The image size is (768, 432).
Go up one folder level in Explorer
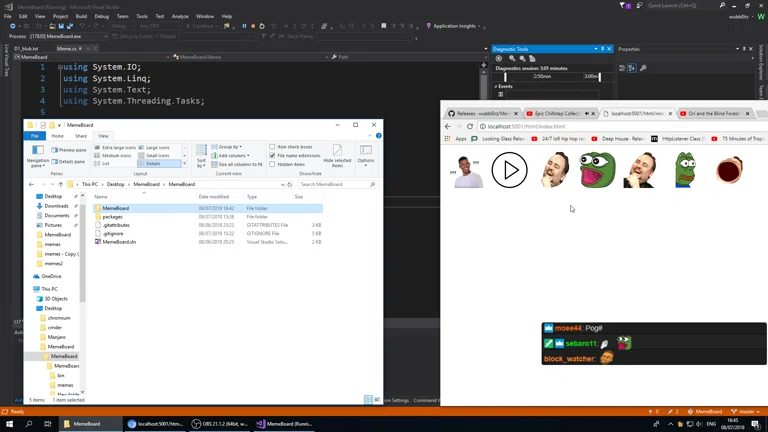coord(60,184)
